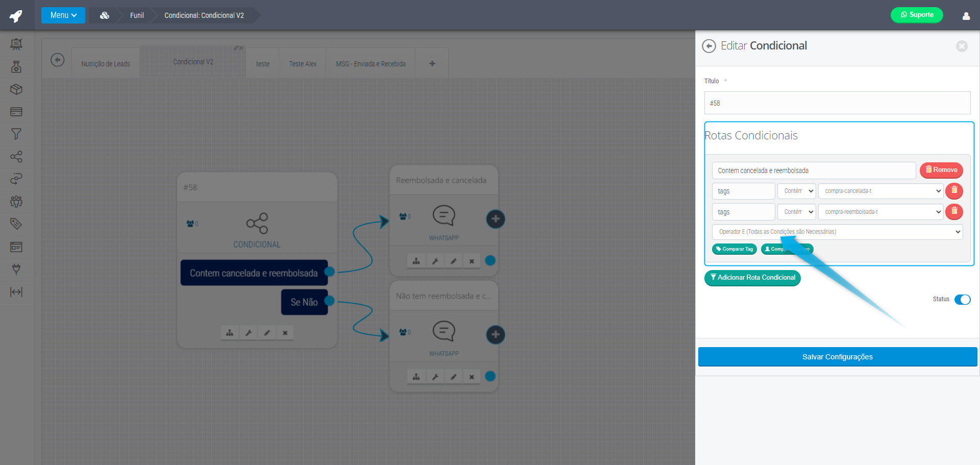Image resolution: width=980 pixels, height=465 pixels.
Task: Click the tags icon in left sidebar
Action: (x=16, y=224)
